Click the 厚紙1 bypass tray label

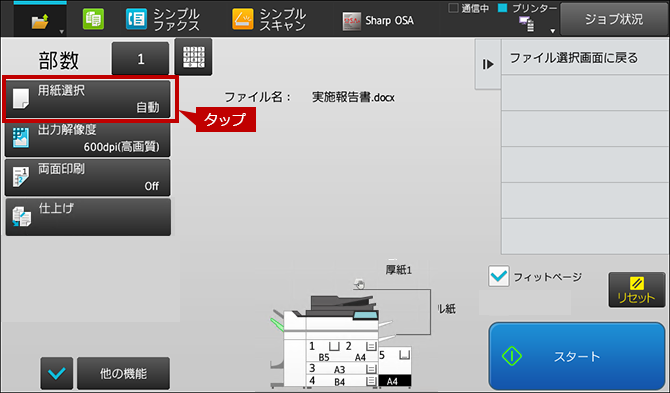[x=398, y=270]
